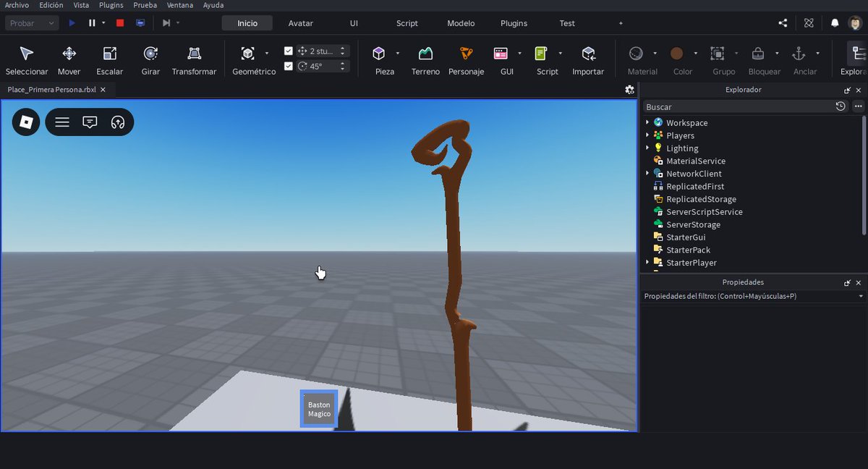Click the Explorer search history icon
868x469 pixels.
coord(840,106)
